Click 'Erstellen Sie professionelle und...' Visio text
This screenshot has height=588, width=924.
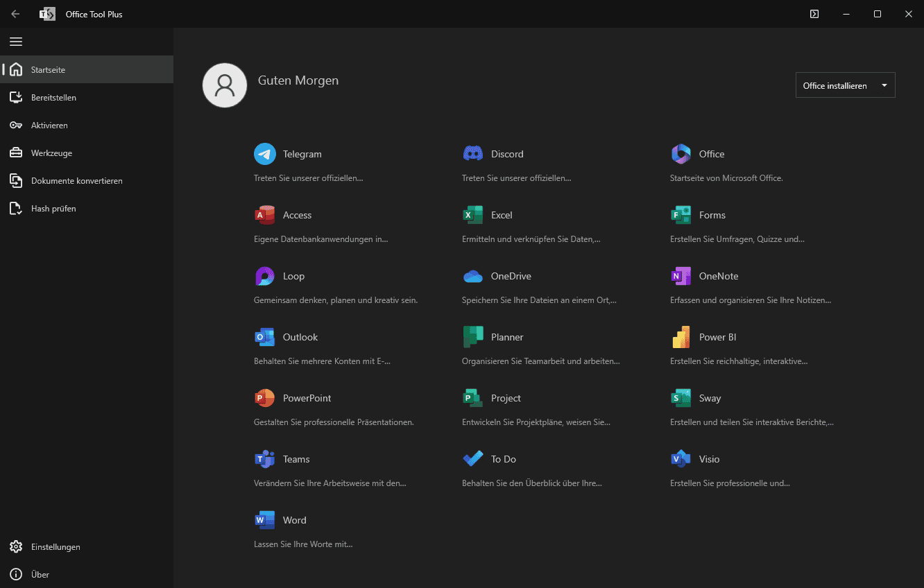point(730,483)
